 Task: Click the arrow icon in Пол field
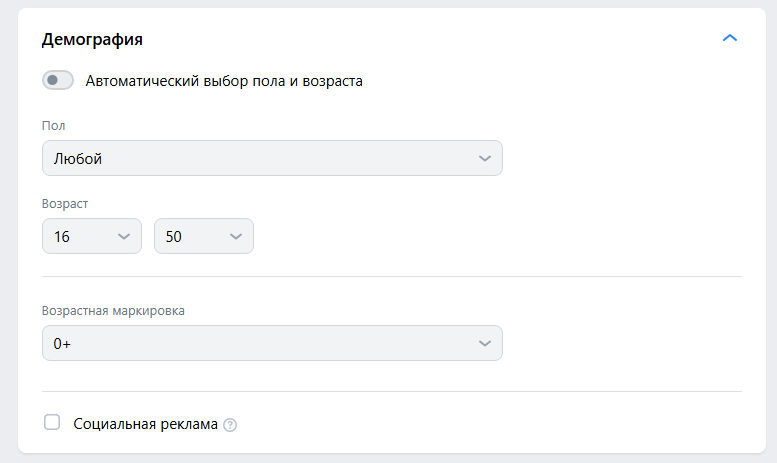[x=485, y=158]
